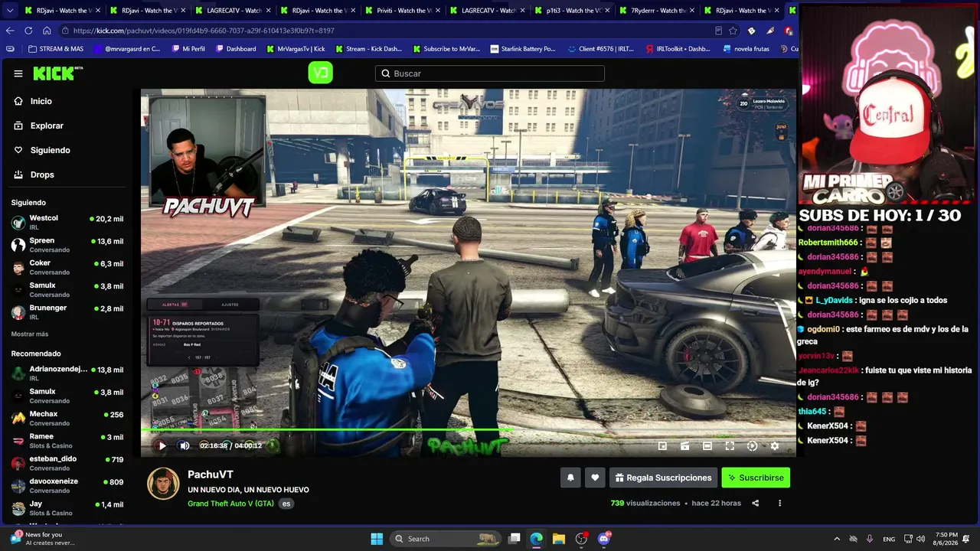Expand Mostrar más in Siguiendo list

pyautogui.click(x=30, y=334)
